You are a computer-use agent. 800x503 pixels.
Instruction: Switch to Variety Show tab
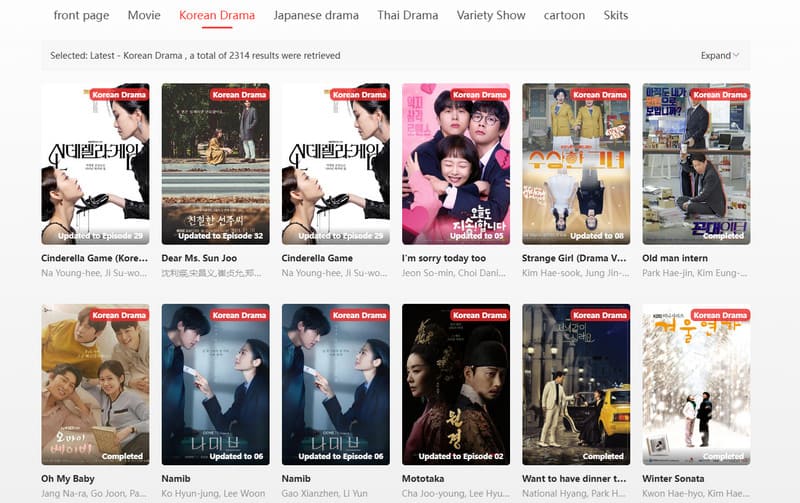[491, 15]
